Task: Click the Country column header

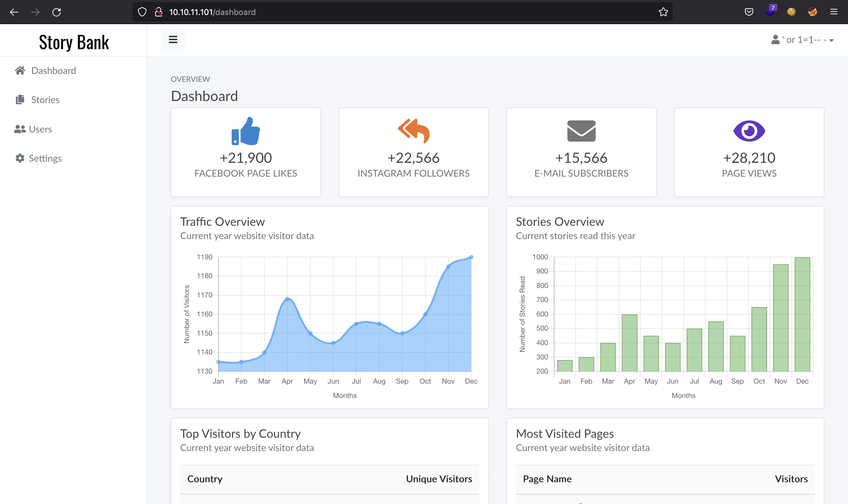Action: pos(205,479)
